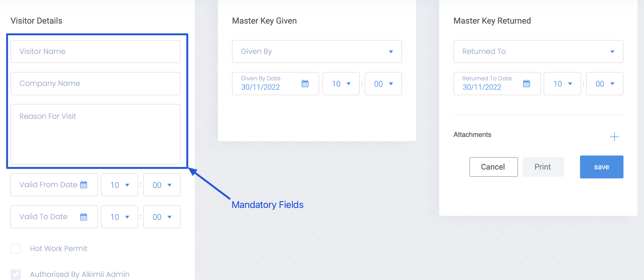Click the Returned To Date calendar icon
The image size is (644, 280).
point(526,83)
